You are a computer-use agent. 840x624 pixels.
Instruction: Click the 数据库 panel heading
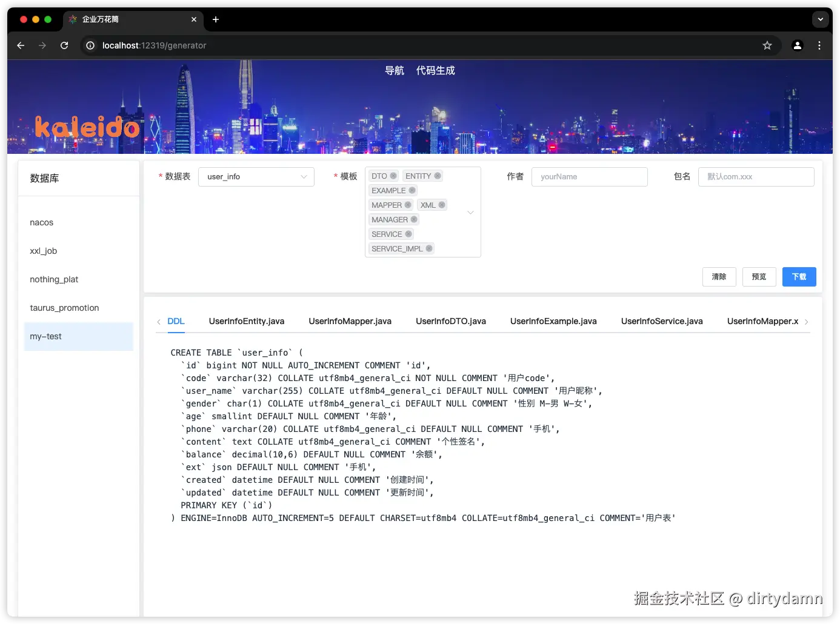tap(45, 178)
